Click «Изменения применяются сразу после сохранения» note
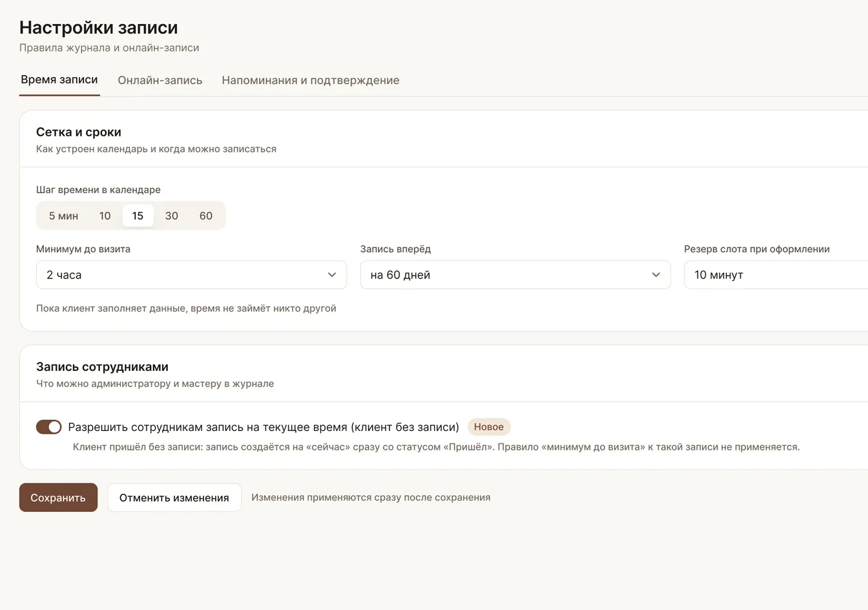 tap(371, 498)
